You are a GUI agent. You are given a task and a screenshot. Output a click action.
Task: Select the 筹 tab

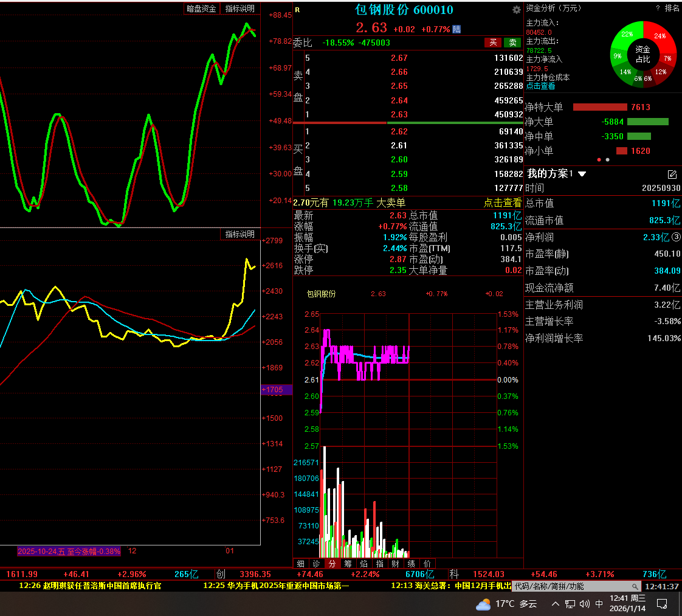coord(348,564)
